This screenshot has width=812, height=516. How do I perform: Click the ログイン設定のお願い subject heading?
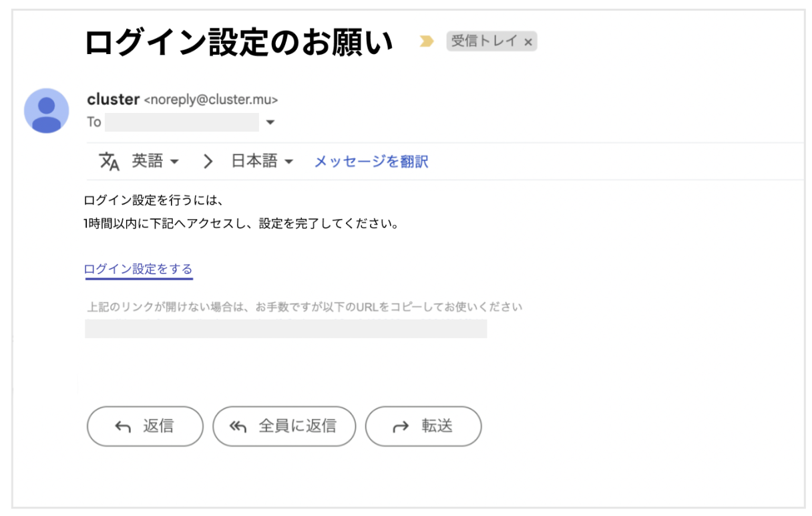pyautogui.click(x=240, y=42)
